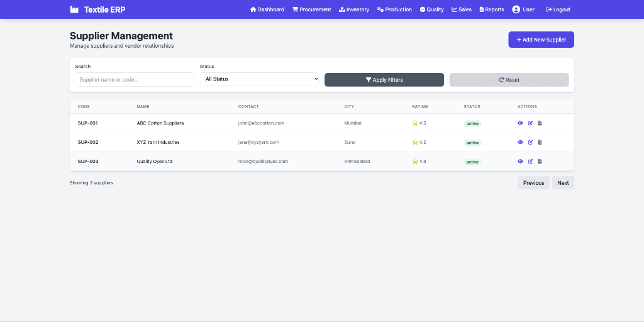Focus the supplier name search field
The height and width of the screenshot is (322, 644).
135,80
